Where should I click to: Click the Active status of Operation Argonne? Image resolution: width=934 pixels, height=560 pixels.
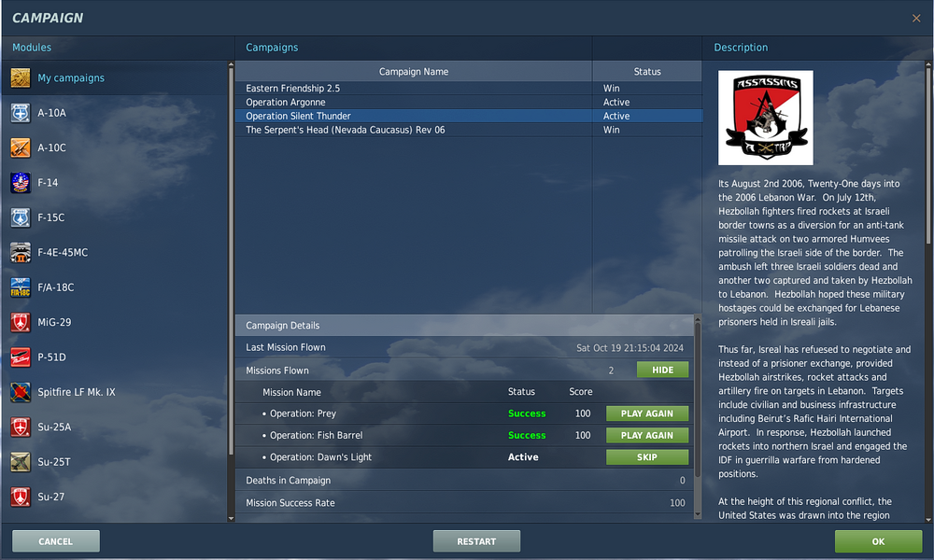coord(616,103)
